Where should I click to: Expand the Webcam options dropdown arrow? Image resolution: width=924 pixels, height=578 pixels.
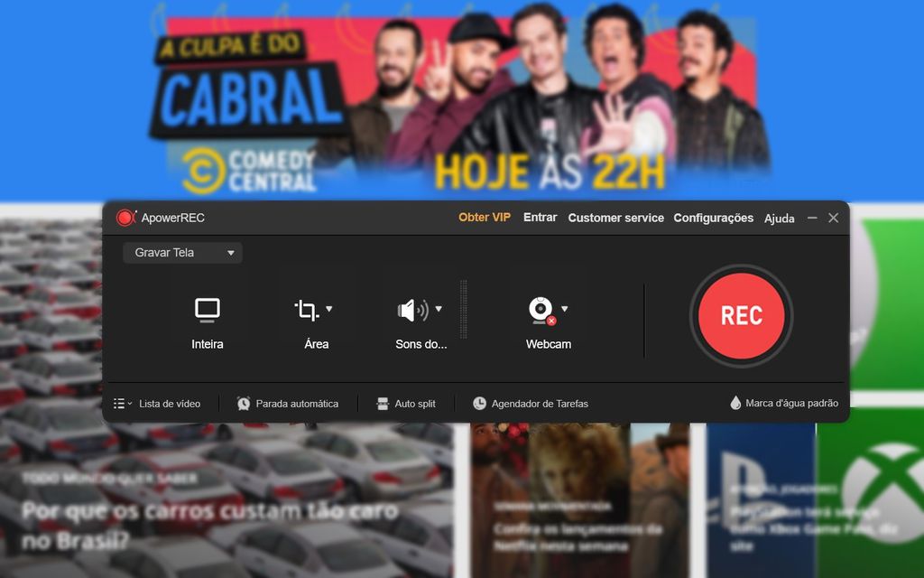tap(565, 309)
